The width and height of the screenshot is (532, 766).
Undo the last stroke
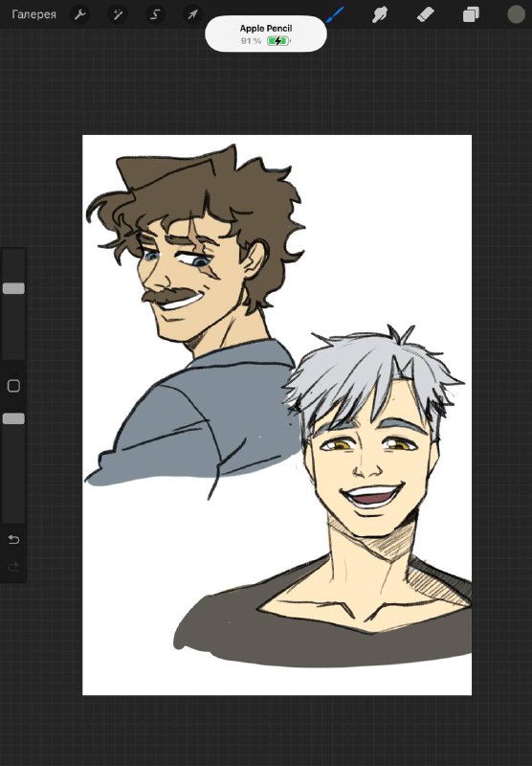pos(13,539)
